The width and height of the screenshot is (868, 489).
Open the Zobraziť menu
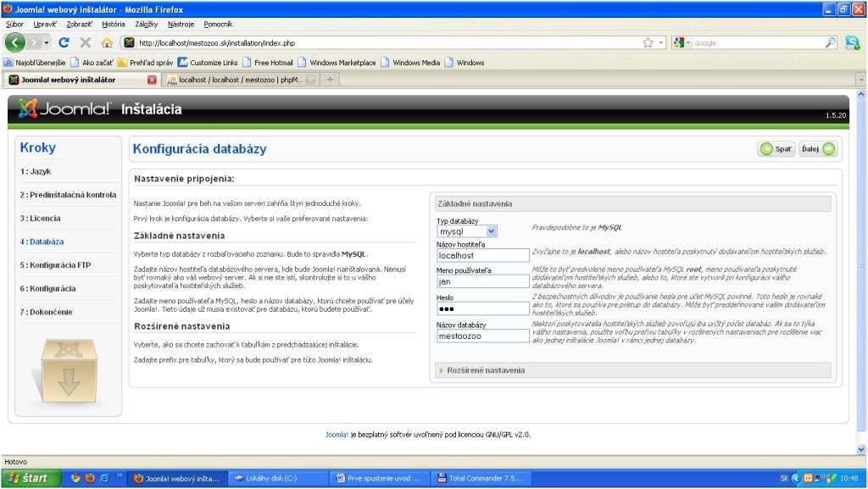click(79, 25)
